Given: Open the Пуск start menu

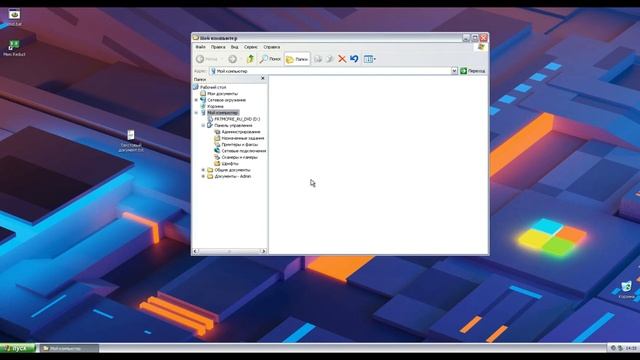Looking at the screenshot, I should tap(18, 348).
